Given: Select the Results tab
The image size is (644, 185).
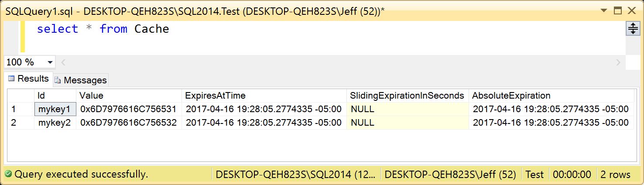Looking at the screenshot, I should point(29,79).
